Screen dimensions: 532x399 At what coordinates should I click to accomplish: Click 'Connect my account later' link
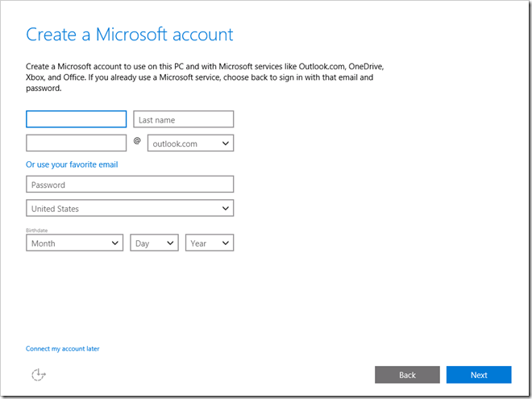63,349
